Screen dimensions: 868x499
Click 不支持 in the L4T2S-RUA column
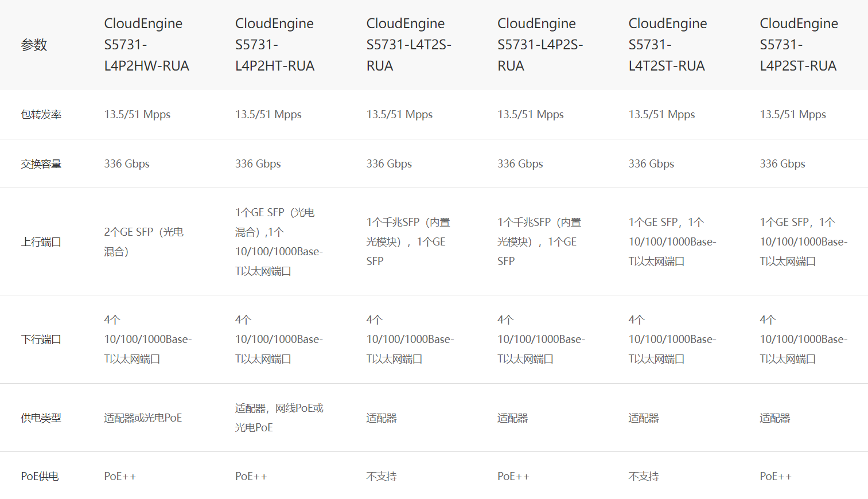click(382, 477)
